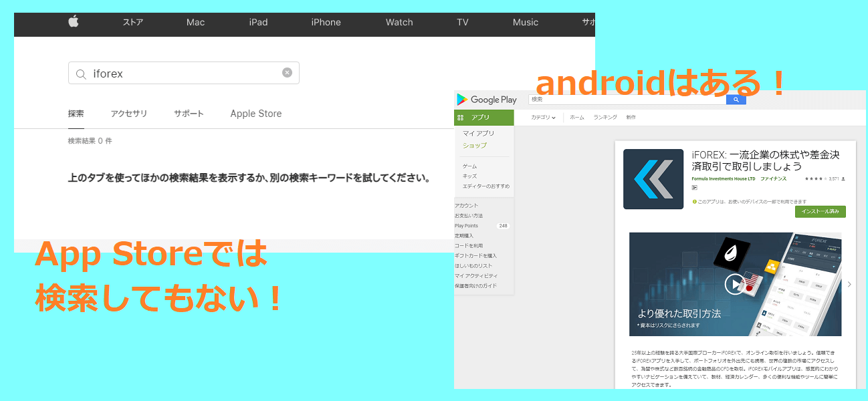This screenshot has height=401, width=868.
Task: Click the magnifier icon in the Apple search box
Action: (81, 74)
